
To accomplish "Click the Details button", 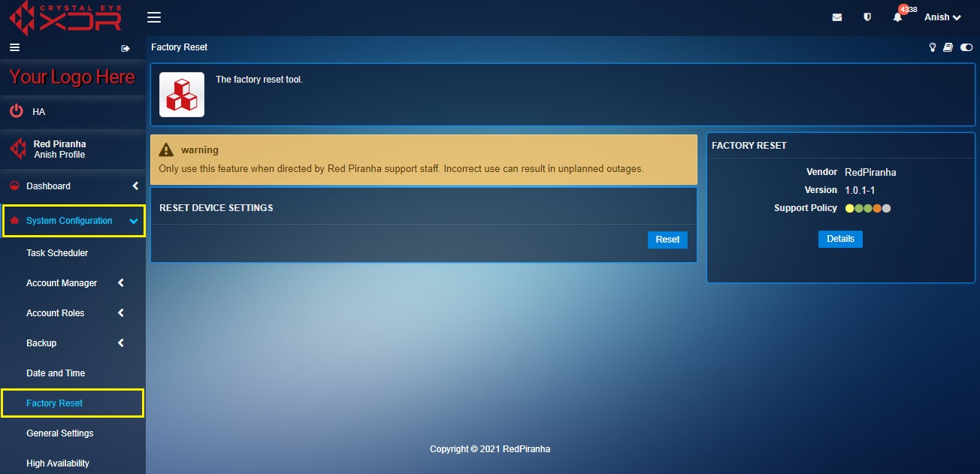I will pyautogui.click(x=840, y=239).
